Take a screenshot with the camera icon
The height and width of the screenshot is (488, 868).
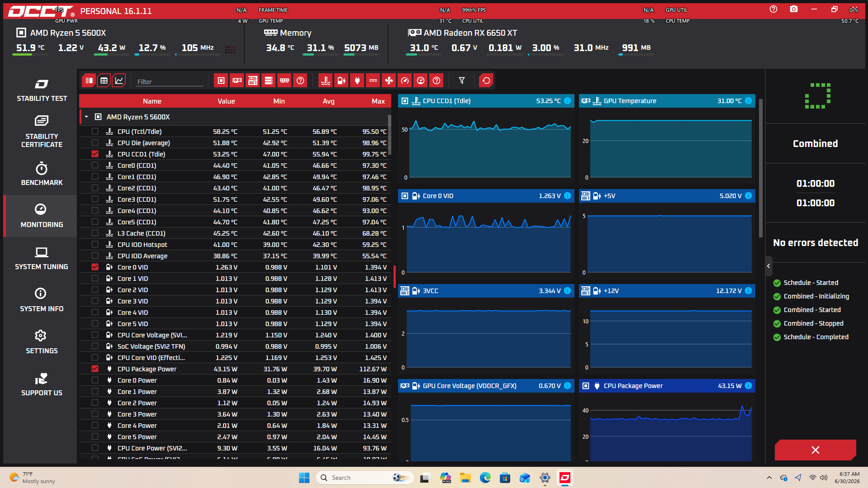click(x=794, y=9)
